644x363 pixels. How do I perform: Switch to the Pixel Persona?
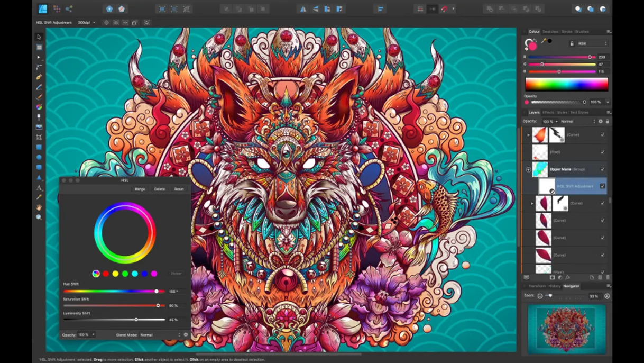click(57, 9)
